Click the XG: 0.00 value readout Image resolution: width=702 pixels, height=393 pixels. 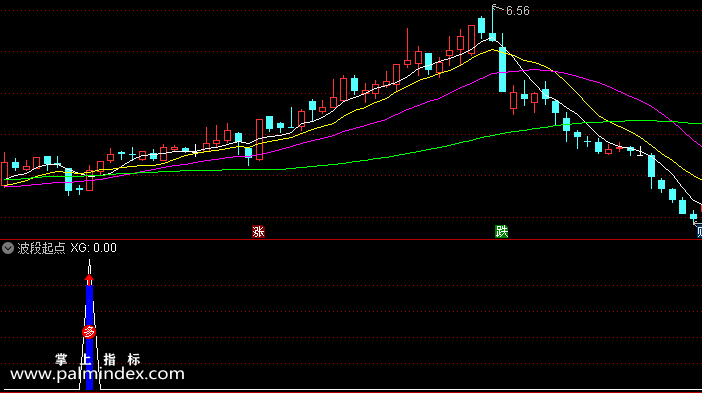click(94, 248)
